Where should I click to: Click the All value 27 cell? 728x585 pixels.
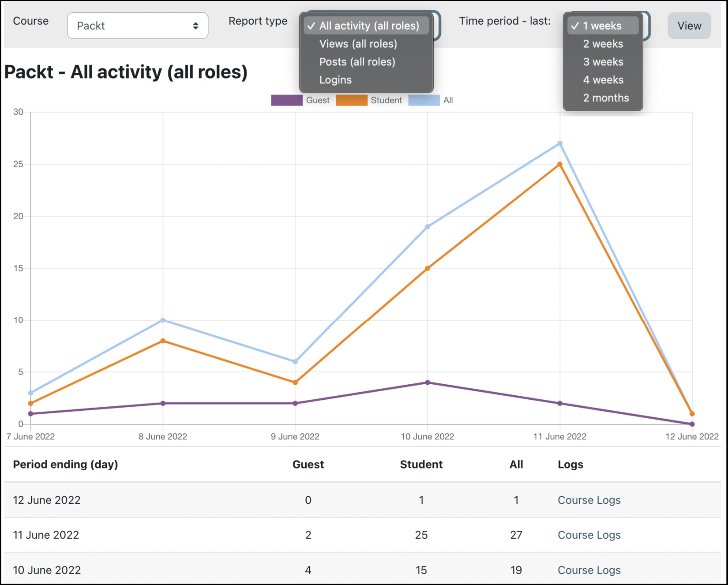coord(516,535)
